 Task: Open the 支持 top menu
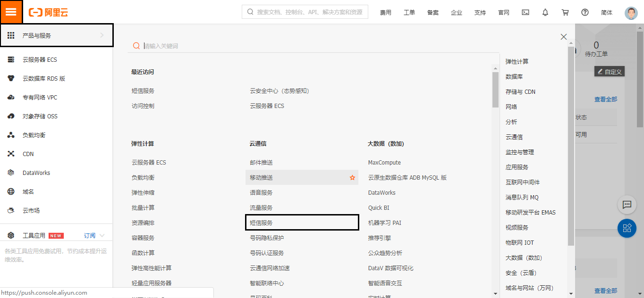pyautogui.click(x=480, y=13)
